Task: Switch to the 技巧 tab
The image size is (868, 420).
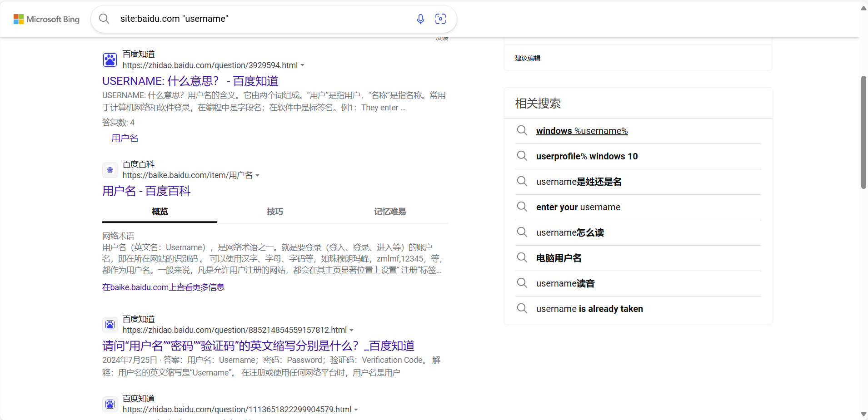Action: click(275, 212)
